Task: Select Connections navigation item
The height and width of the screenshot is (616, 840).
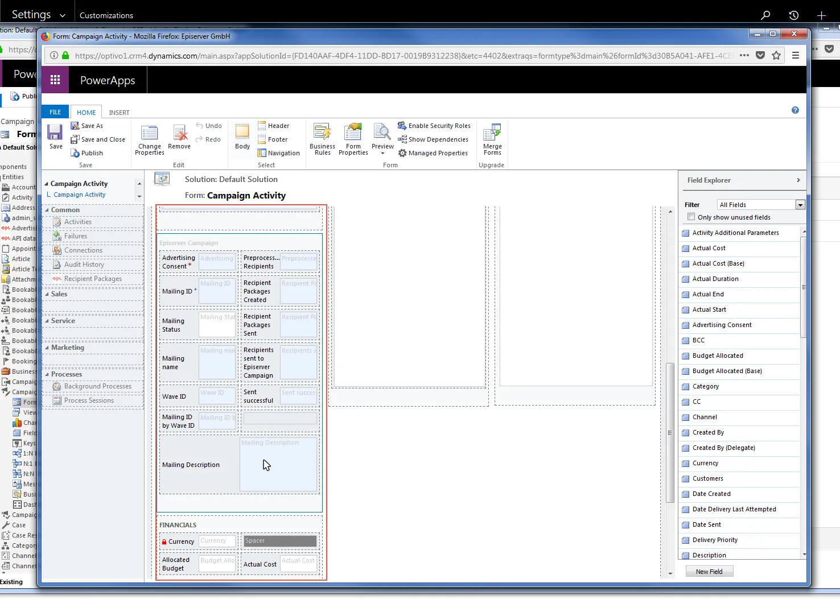Action: tap(83, 250)
